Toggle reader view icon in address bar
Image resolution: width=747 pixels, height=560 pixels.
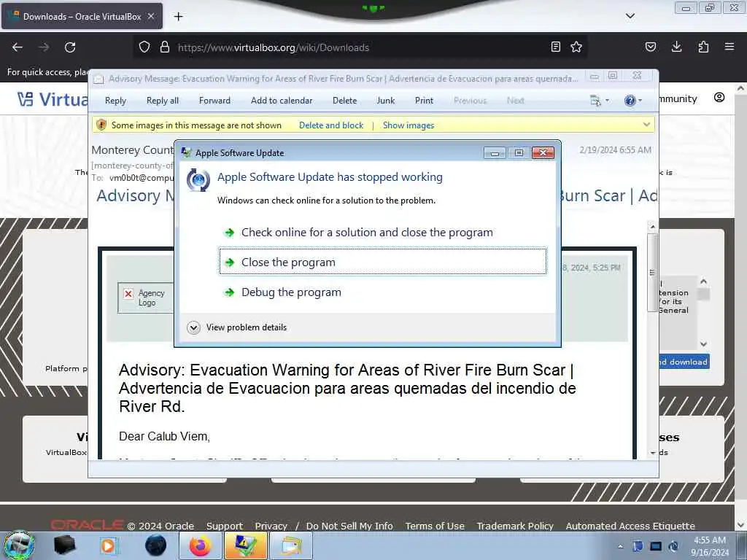[x=555, y=47]
